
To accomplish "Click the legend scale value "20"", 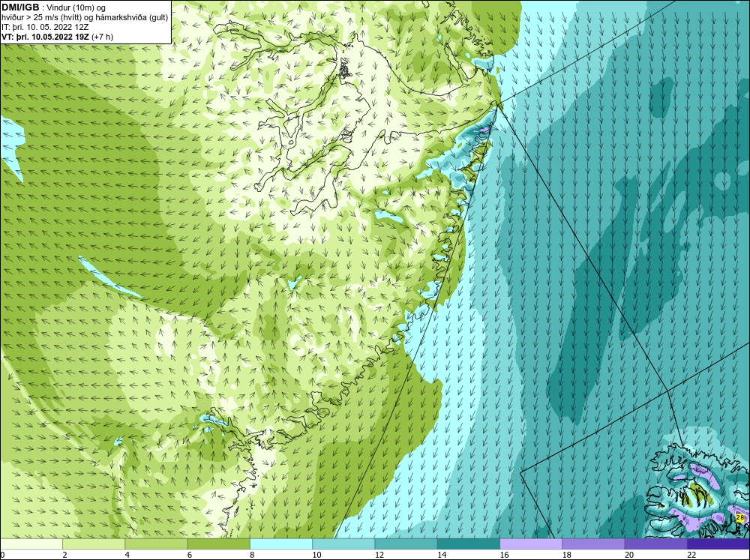I will 629,555.
